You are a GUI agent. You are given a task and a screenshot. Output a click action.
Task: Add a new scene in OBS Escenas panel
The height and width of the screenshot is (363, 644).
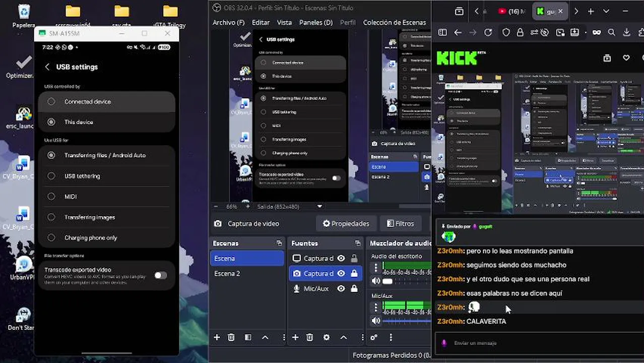[217, 337]
